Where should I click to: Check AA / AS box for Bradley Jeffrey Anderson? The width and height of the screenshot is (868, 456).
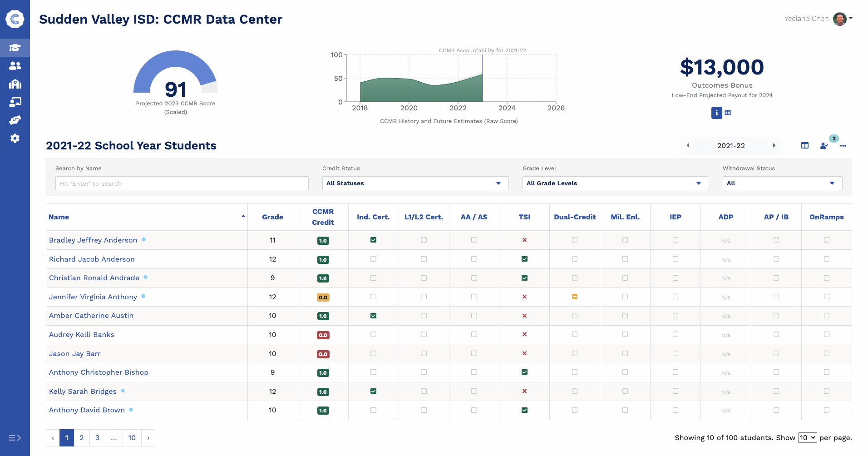click(x=474, y=240)
